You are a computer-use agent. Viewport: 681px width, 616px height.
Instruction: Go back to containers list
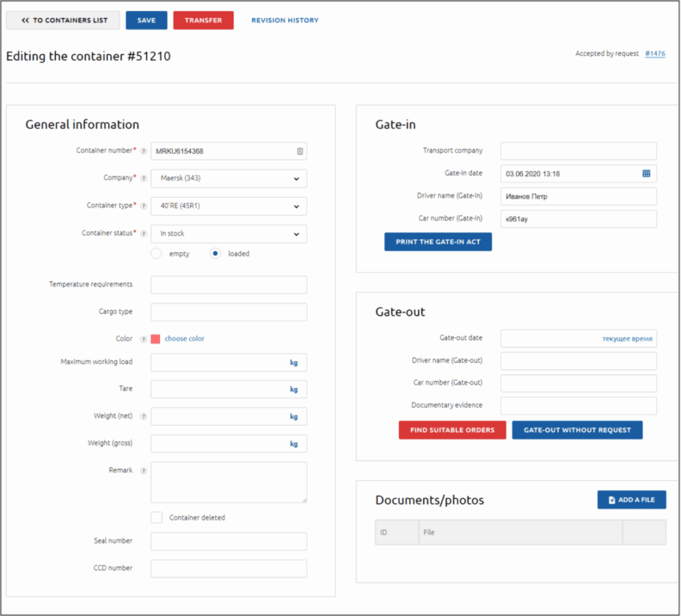(x=63, y=21)
